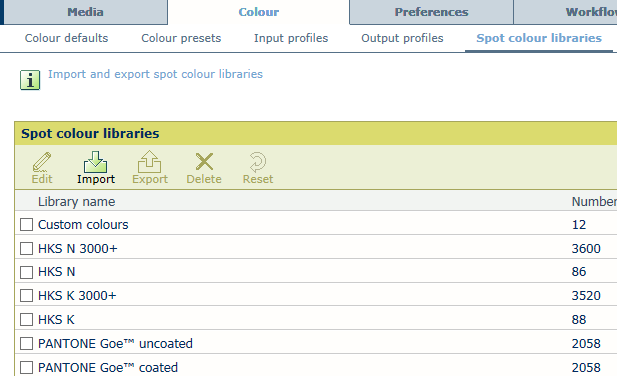This screenshot has height=376, width=617.
Task: Tick the Custom colours checkbox
Action: click(26, 225)
